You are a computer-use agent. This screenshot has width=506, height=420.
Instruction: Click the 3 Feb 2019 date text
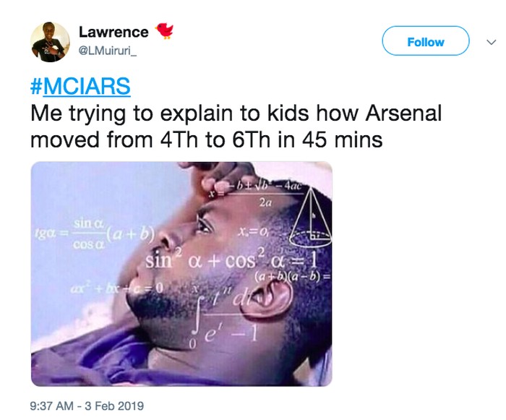[x=119, y=406]
